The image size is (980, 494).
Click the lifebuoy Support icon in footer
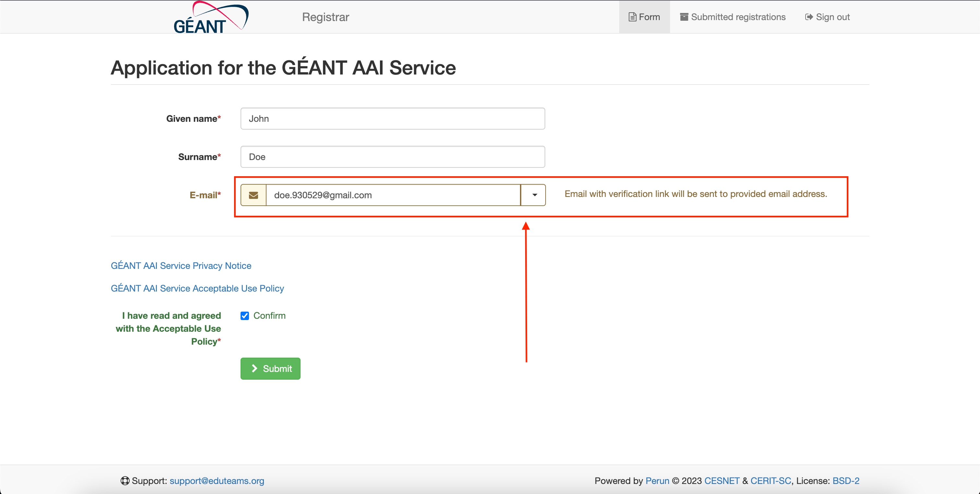[x=125, y=481]
